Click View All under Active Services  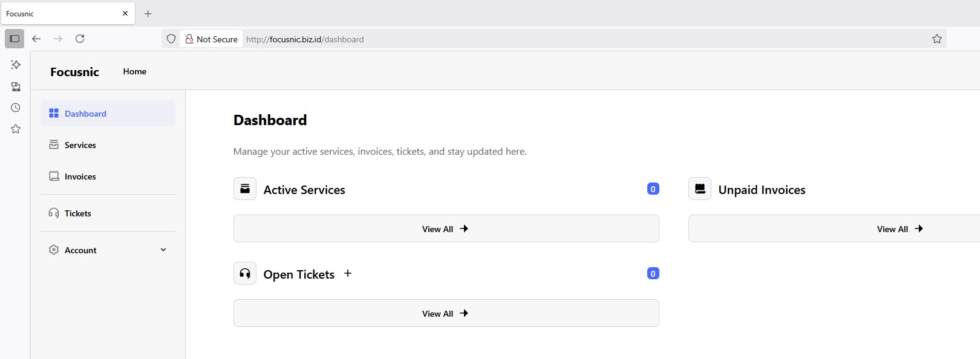pos(446,229)
